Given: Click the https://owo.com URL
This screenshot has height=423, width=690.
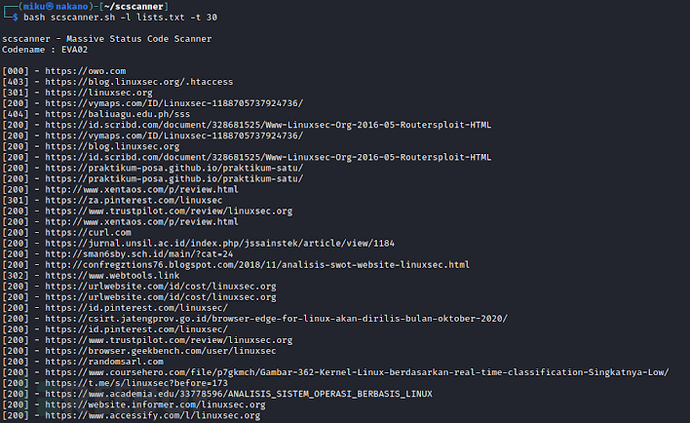Looking at the screenshot, I should coord(85,71).
